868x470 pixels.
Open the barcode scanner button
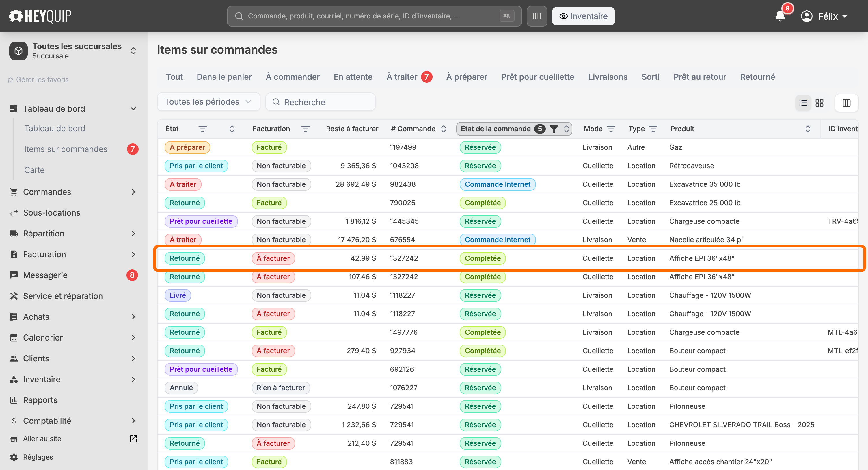click(537, 16)
